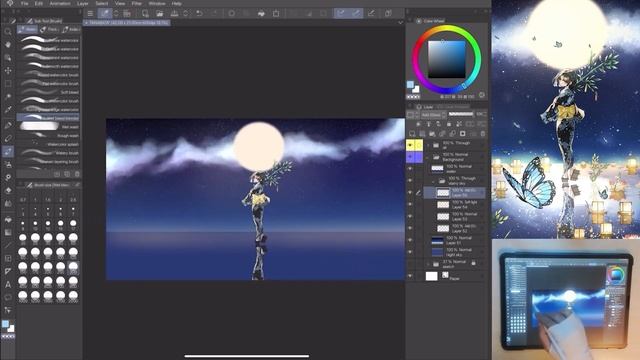Click the hue ring of the color wheel
Screen dimensions: 640x360
447,28
